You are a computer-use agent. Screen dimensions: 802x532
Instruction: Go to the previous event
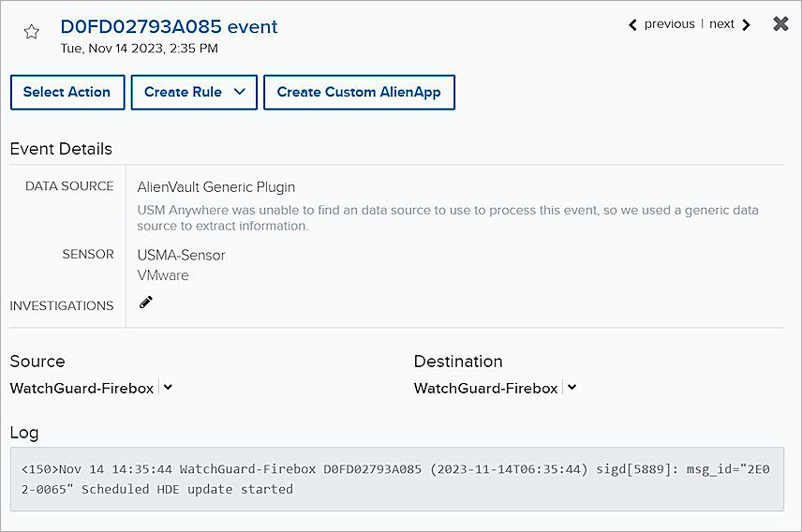point(661,24)
